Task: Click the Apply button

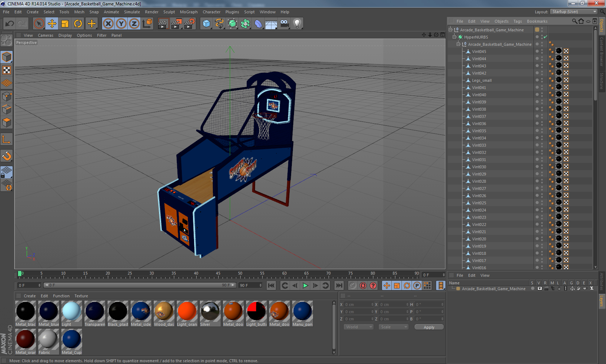Action: coord(429,327)
